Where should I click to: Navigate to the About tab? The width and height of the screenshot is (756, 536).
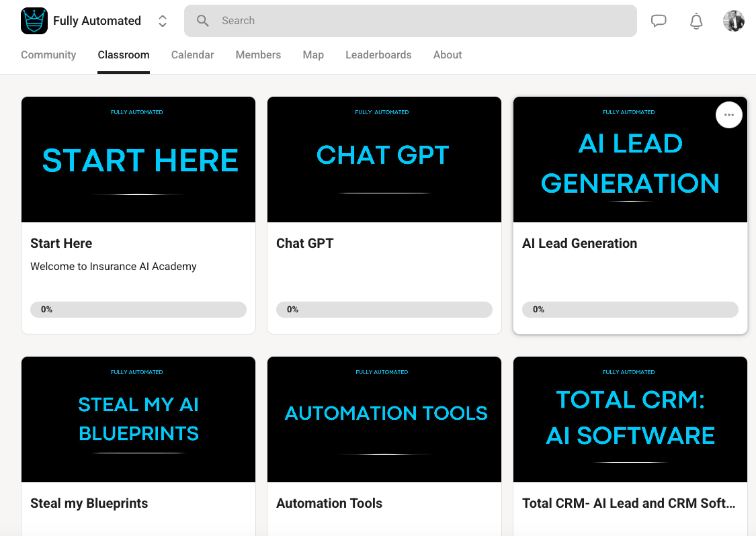coord(448,55)
